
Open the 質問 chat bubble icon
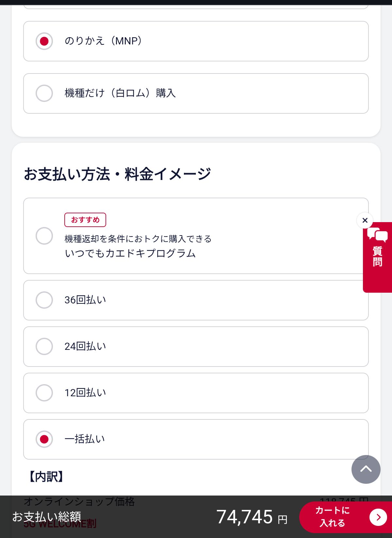(x=377, y=235)
